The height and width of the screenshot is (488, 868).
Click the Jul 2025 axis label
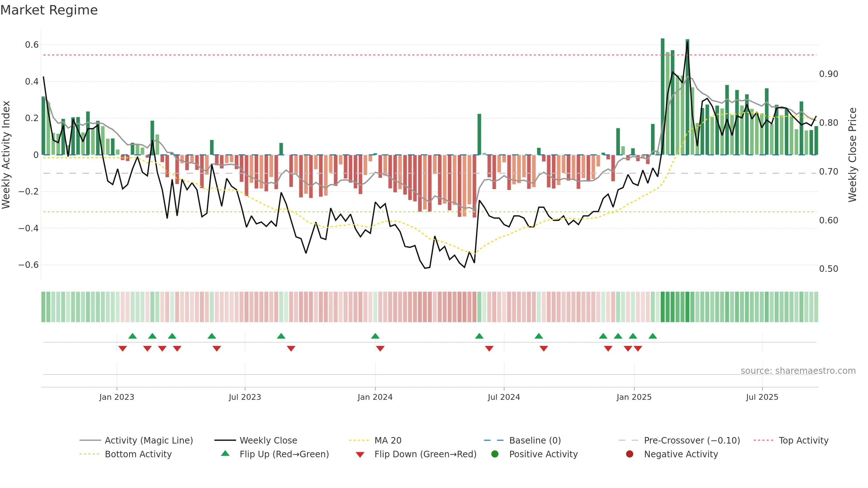click(x=762, y=397)
